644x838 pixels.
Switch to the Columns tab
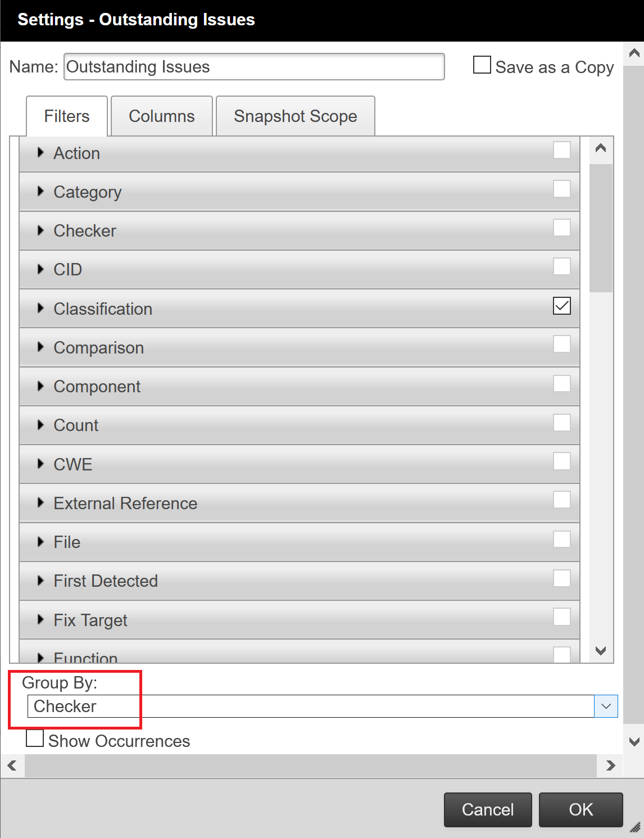[x=161, y=116]
